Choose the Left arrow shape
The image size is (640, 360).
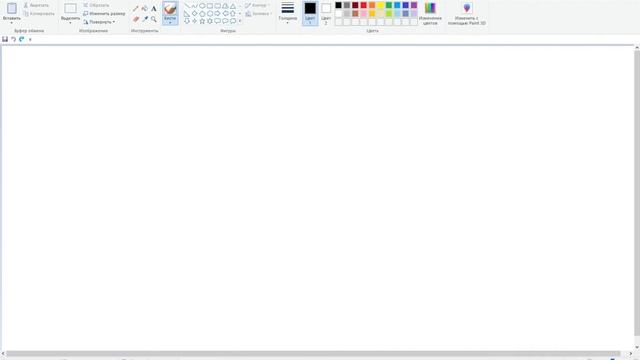click(225, 13)
